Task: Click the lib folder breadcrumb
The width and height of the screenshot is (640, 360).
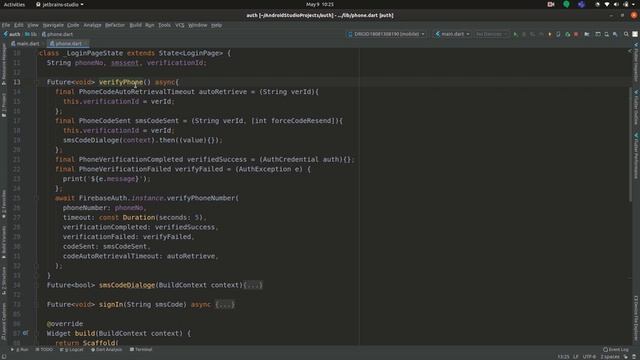Action: pyautogui.click(x=31, y=34)
